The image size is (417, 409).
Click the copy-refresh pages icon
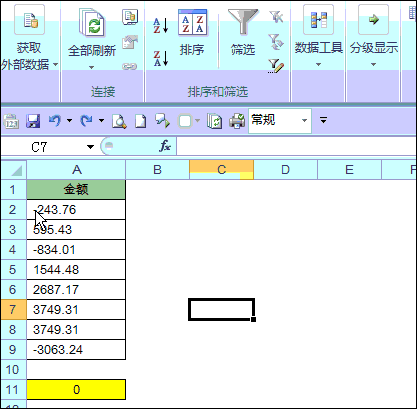pos(214,121)
